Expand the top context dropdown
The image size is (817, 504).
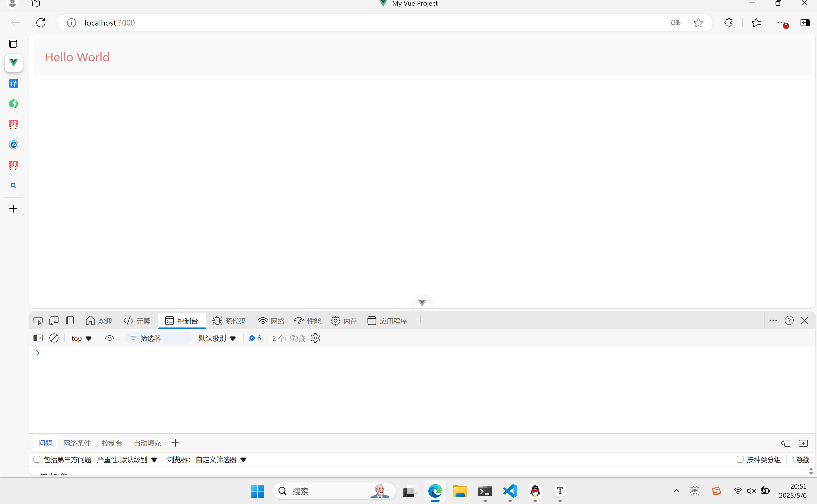[x=81, y=338]
